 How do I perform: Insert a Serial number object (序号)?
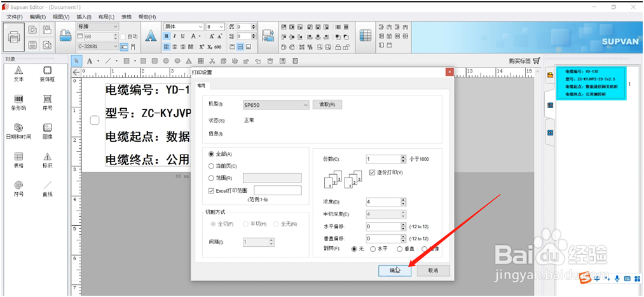(47, 102)
